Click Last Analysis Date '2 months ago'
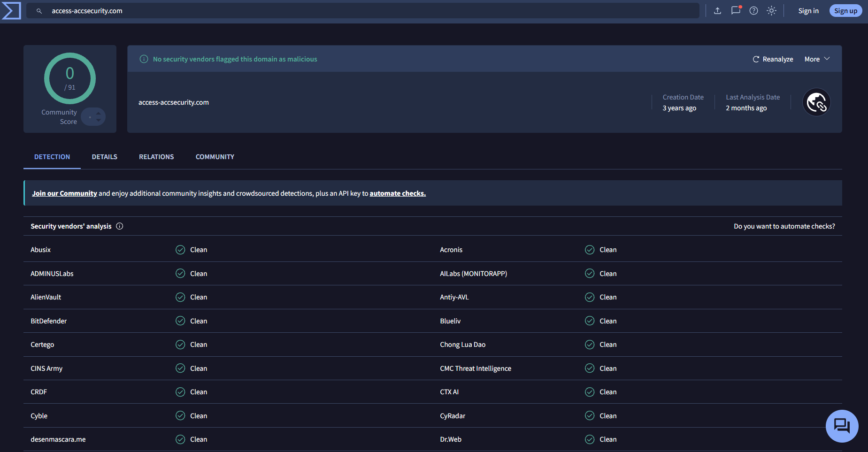Viewport: 868px width, 452px height. pyautogui.click(x=746, y=108)
